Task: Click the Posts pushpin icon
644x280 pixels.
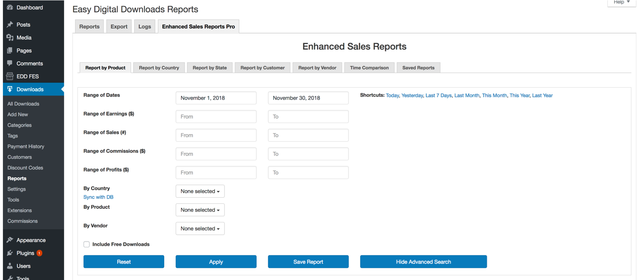Action: [x=10, y=25]
